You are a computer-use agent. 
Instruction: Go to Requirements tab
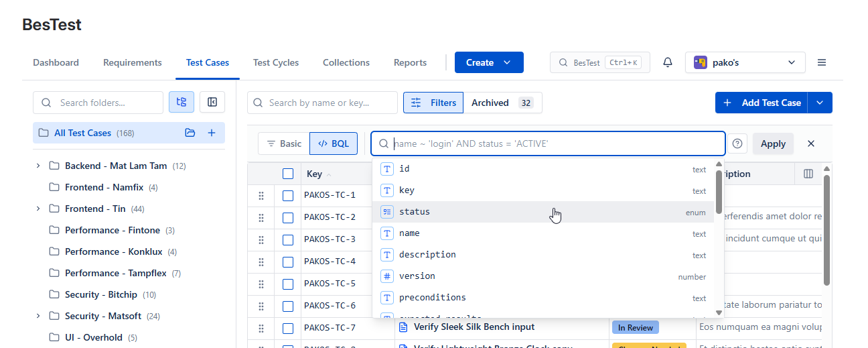point(133,62)
